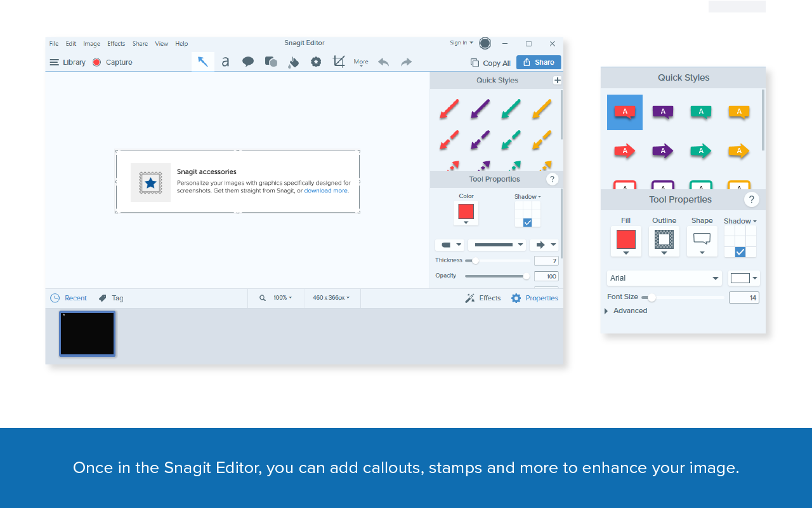
Task: Open the Effects menu
Action: click(116, 44)
